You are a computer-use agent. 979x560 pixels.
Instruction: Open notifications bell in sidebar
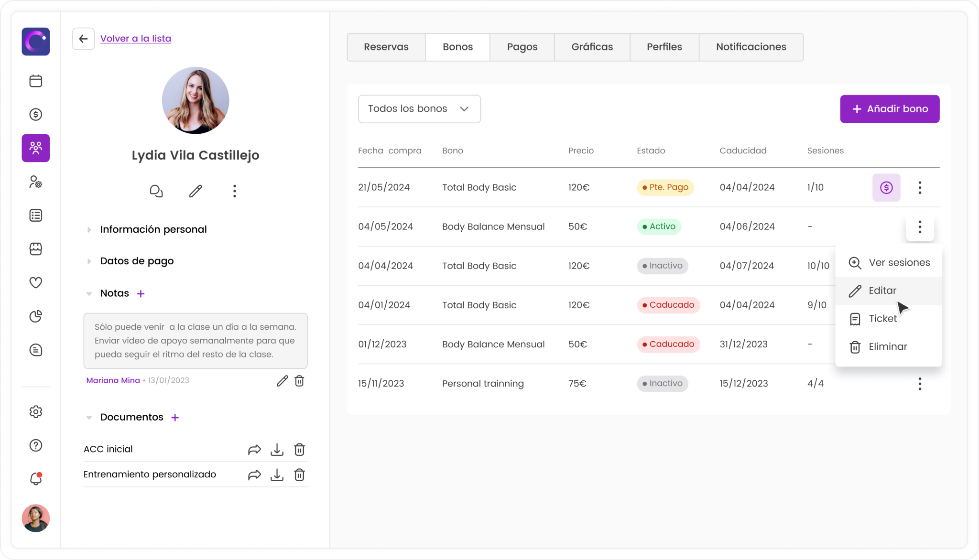36,478
